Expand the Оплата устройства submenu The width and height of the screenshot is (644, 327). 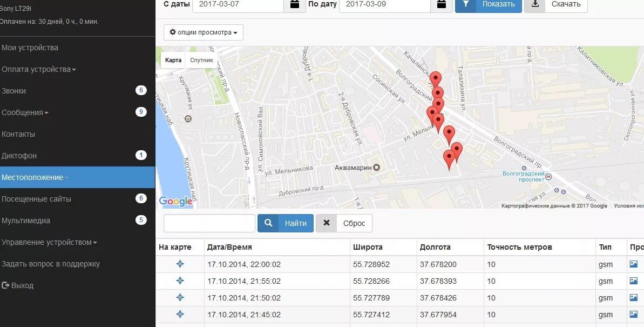click(39, 69)
